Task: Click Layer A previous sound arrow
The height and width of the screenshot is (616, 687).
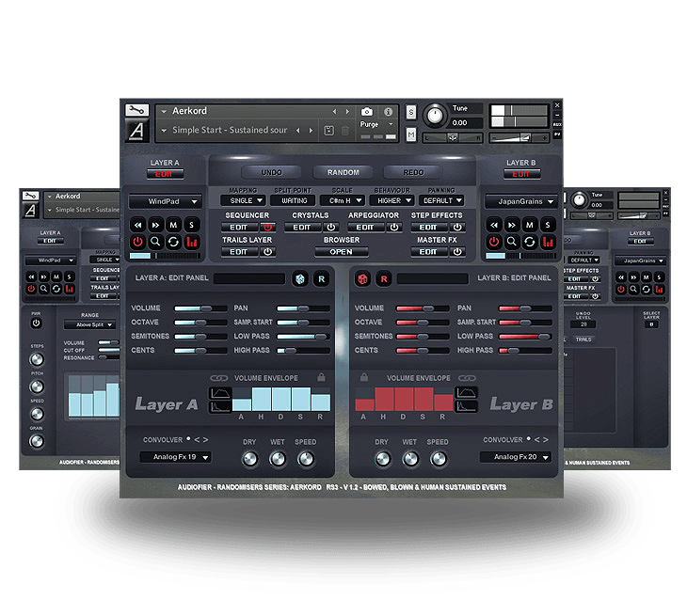Action: pos(138,225)
